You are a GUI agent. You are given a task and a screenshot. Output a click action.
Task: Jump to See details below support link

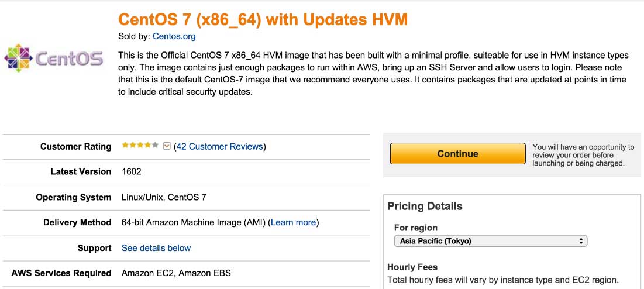(156, 248)
